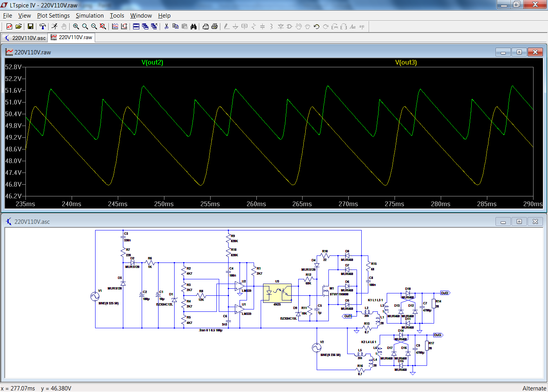This screenshot has height=392, width=548.
Task: Click the yellow V(out3) trace label
Action: [x=406, y=62]
